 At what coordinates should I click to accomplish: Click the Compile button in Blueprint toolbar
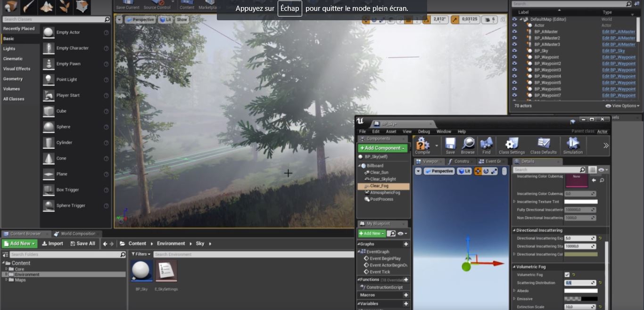click(x=422, y=146)
